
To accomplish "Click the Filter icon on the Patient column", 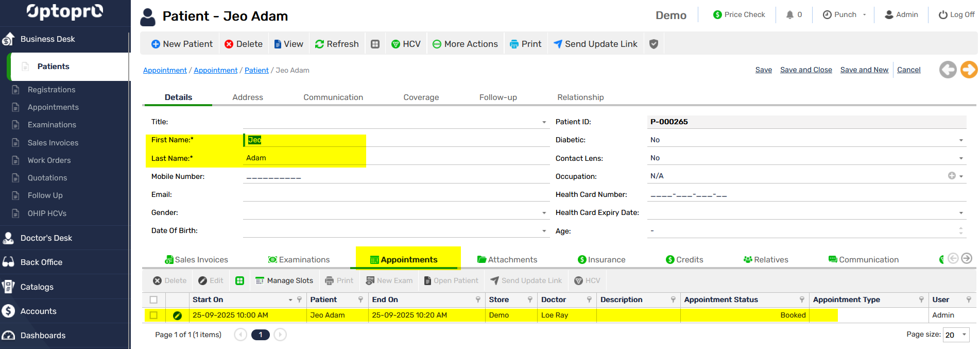I will point(360,300).
